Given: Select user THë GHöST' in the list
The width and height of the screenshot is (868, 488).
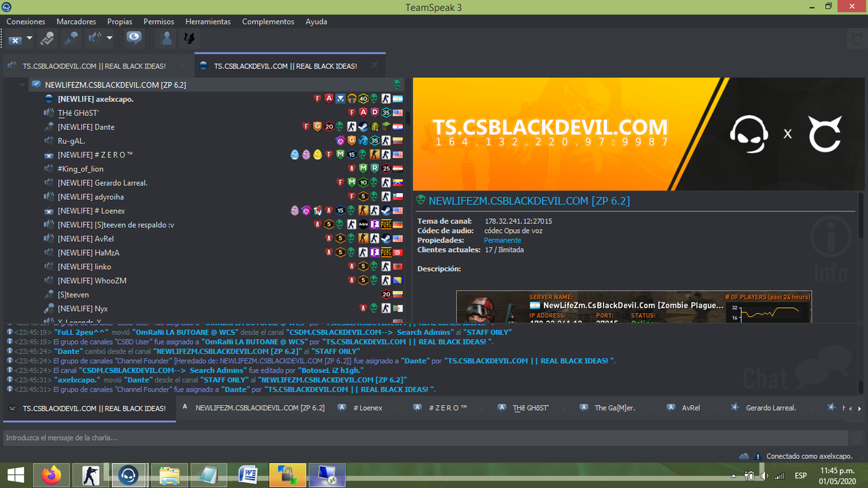Looking at the screenshot, I should 78,113.
